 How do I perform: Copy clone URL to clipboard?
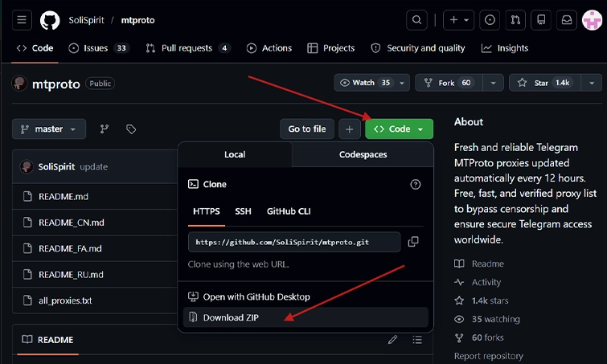(x=413, y=242)
